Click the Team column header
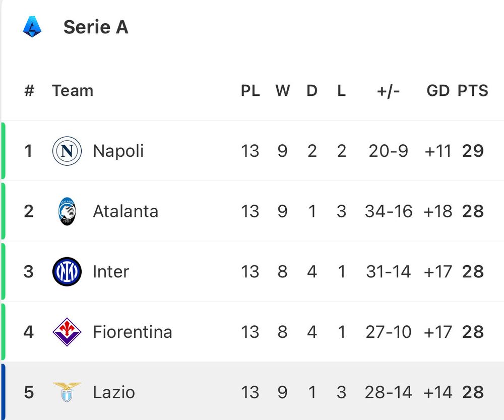Screen dimensions: 504x420 pyautogui.click(x=73, y=91)
